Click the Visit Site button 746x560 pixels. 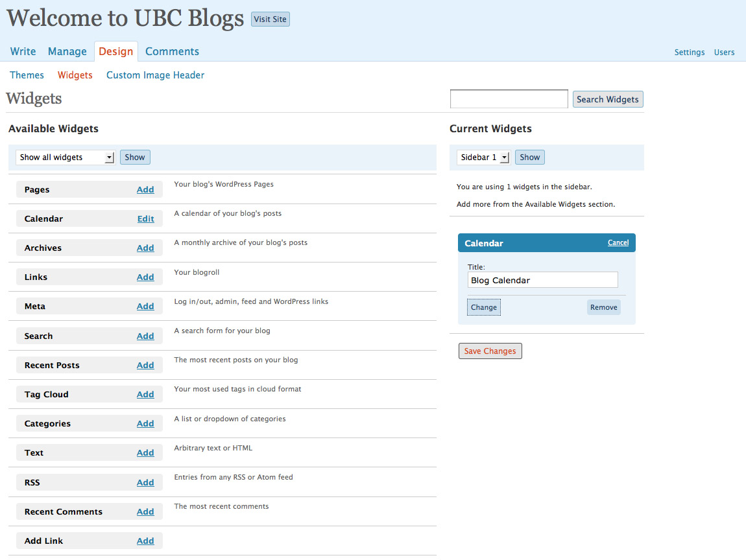click(271, 19)
